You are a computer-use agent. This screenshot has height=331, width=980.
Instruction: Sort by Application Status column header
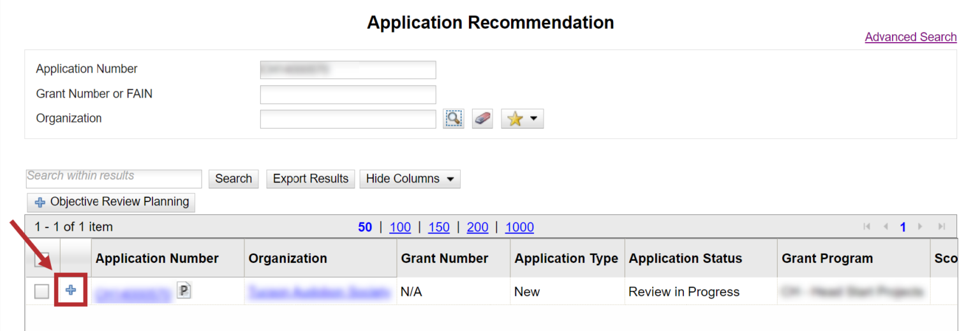[685, 258]
